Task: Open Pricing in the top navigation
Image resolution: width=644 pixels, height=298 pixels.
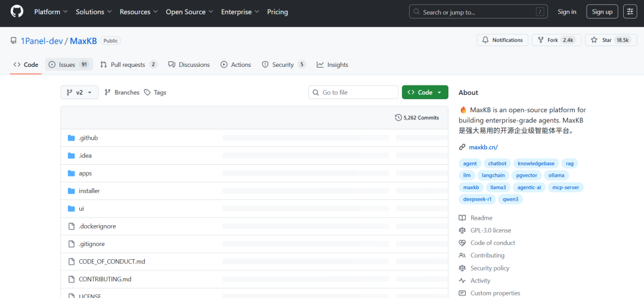Action: (x=278, y=12)
